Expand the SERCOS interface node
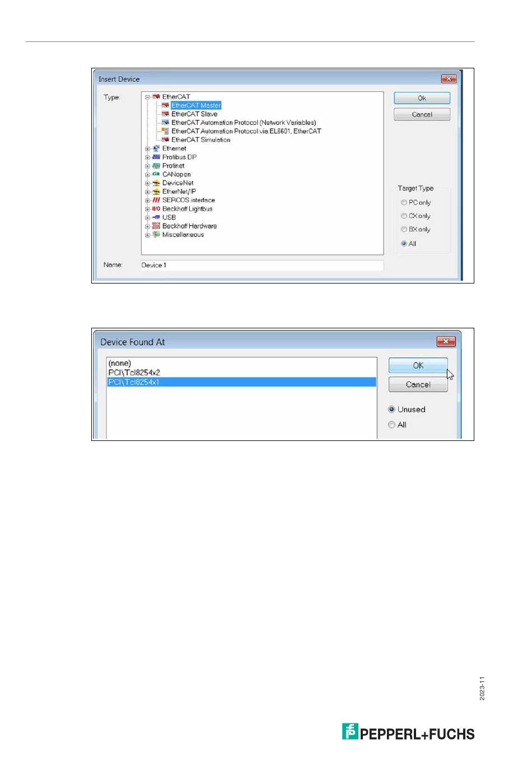Image resolution: width=532 pixels, height=762 pixels. pyautogui.click(x=147, y=201)
